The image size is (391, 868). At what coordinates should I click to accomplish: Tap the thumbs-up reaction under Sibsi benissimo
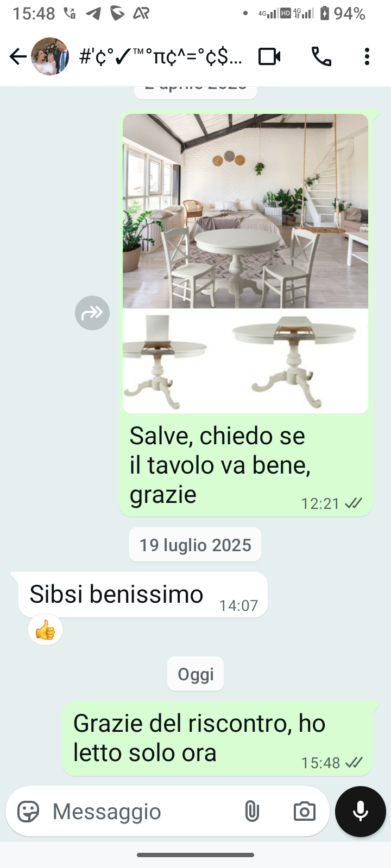pyautogui.click(x=46, y=630)
